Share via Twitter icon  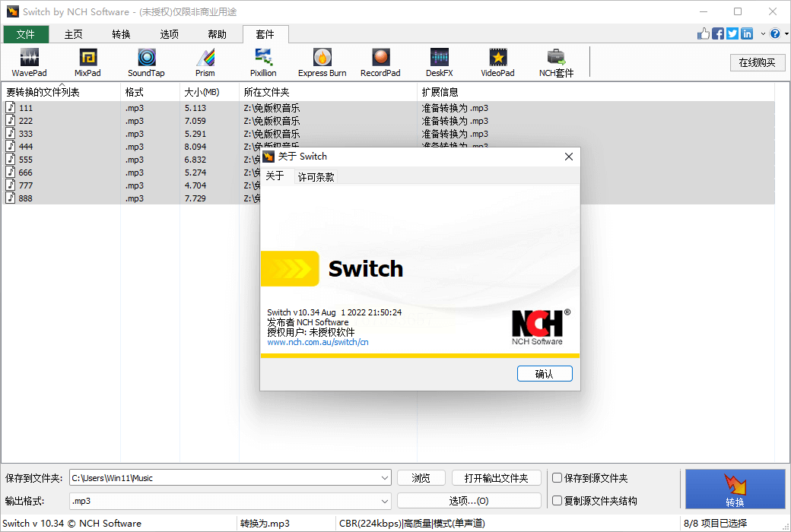click(732, 33)
